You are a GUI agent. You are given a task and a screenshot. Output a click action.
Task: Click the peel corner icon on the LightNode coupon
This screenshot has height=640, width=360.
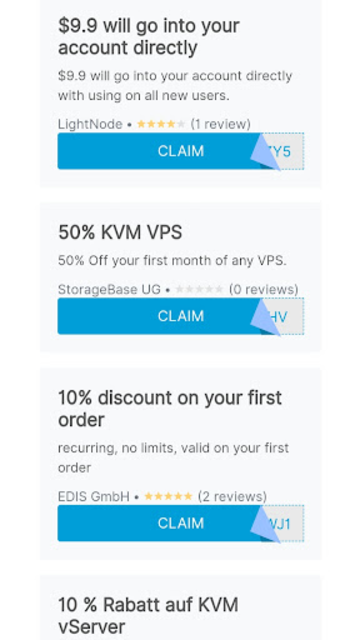(x=265, y=153)
